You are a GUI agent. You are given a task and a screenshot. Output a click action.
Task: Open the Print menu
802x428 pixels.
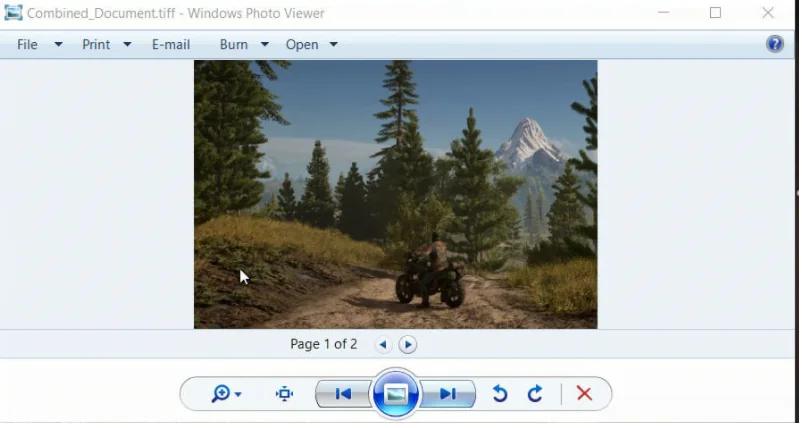(96, 44)
